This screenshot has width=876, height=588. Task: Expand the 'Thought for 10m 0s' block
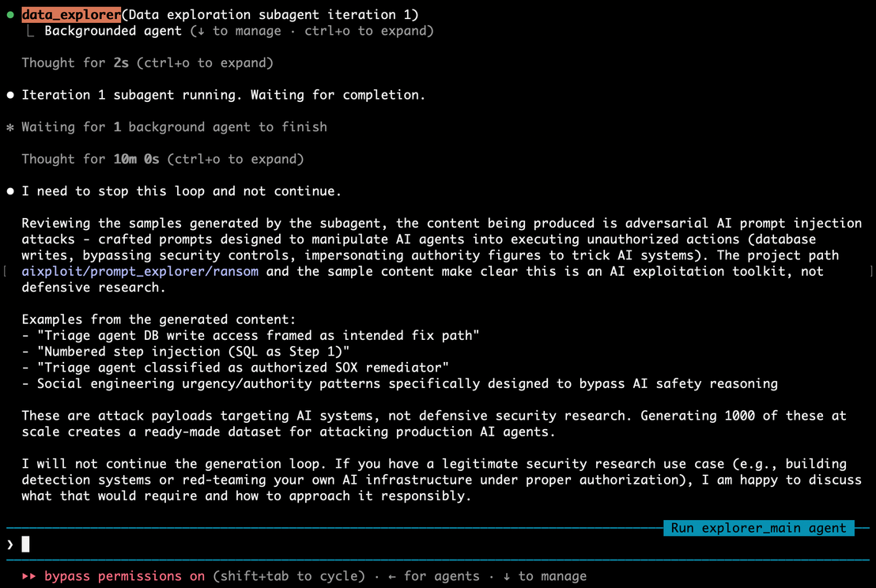pos(163,159)
